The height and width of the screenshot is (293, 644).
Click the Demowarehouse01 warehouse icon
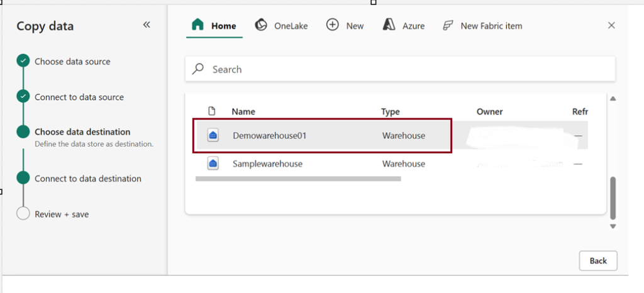tap(213, 135)
